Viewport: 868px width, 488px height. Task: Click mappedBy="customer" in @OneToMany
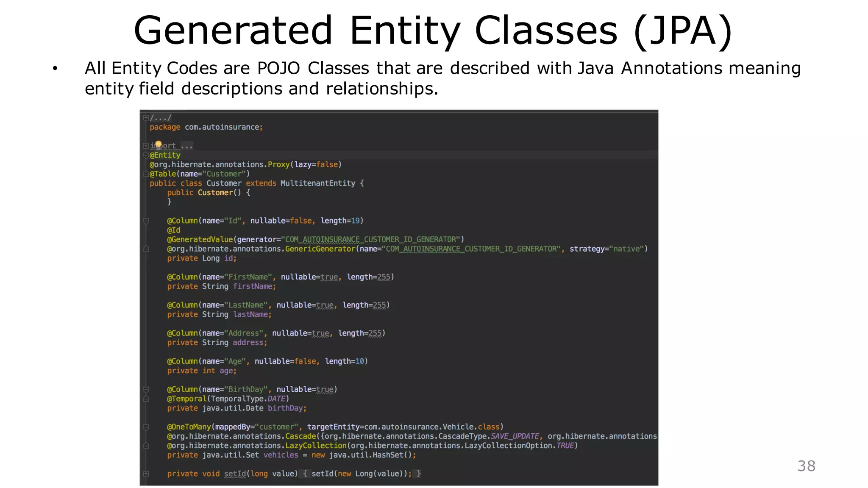257,427
